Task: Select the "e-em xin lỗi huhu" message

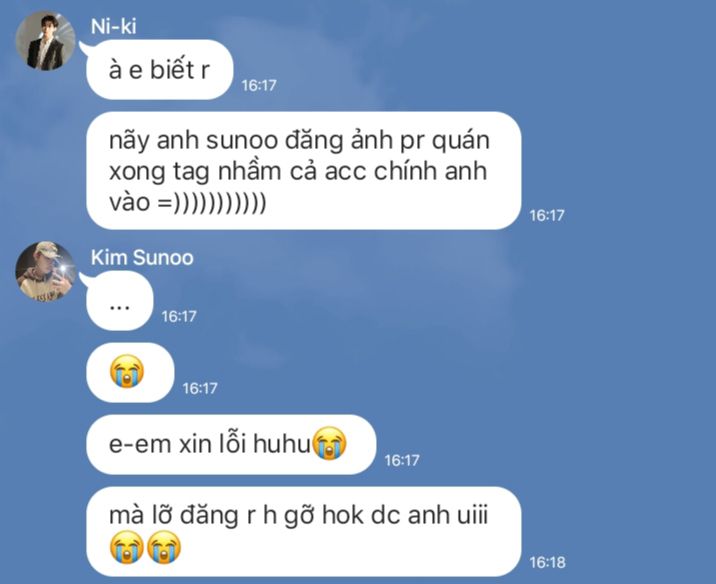Action: (x=231, y=444)
